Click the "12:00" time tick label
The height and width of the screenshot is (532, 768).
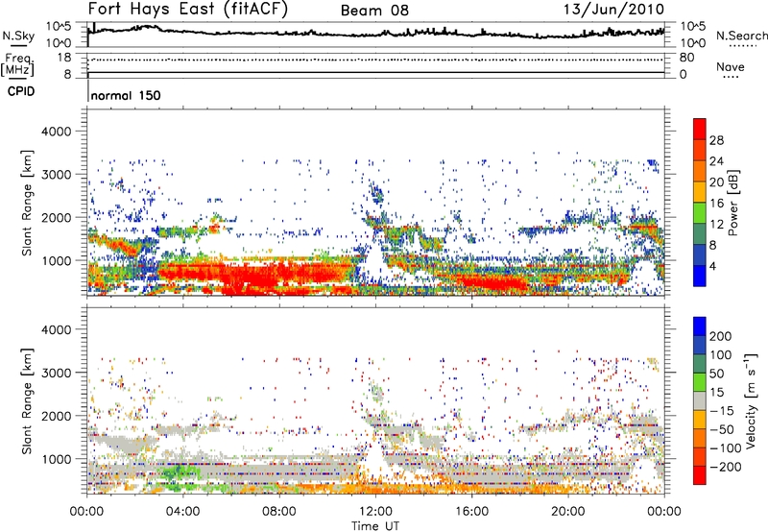tap(375, 512)
